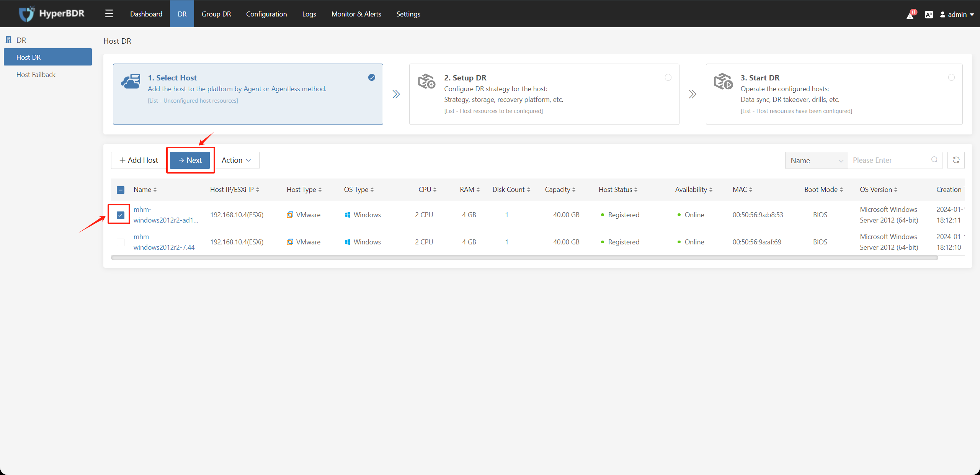Open the Host Failback section
The height and width of the screenshot is (475, 980).
tap(35, 74)
